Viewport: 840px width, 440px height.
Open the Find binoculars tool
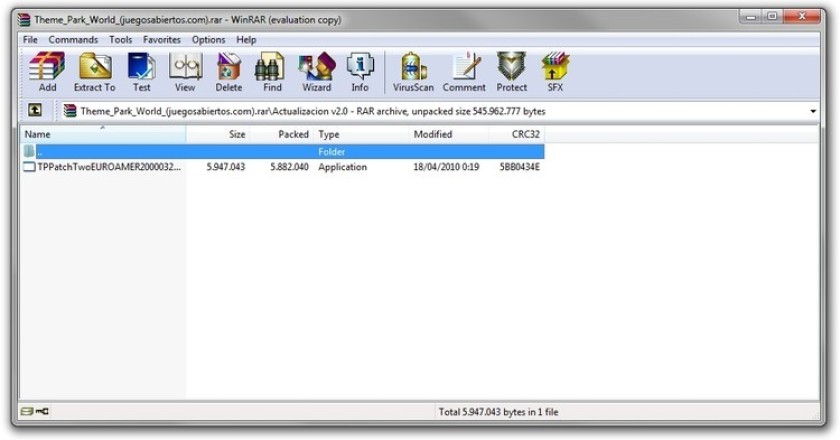tap(272, 72)
